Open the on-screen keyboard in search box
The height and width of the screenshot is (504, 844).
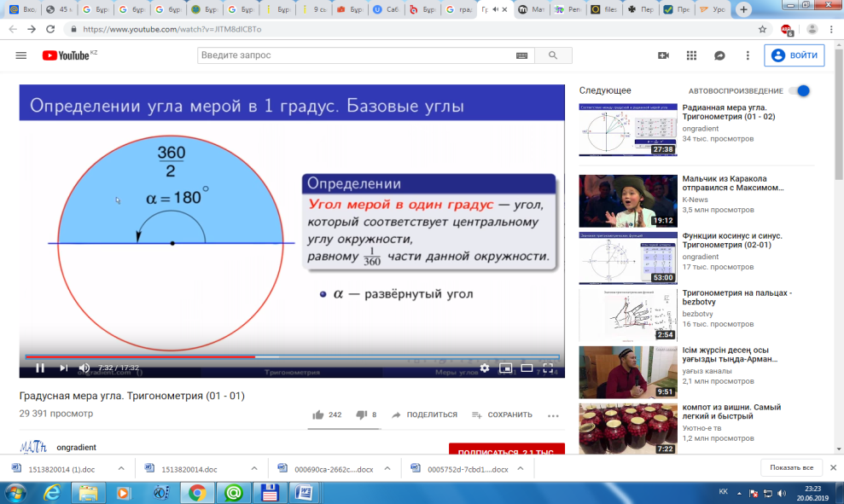click(x=521, y=55)
